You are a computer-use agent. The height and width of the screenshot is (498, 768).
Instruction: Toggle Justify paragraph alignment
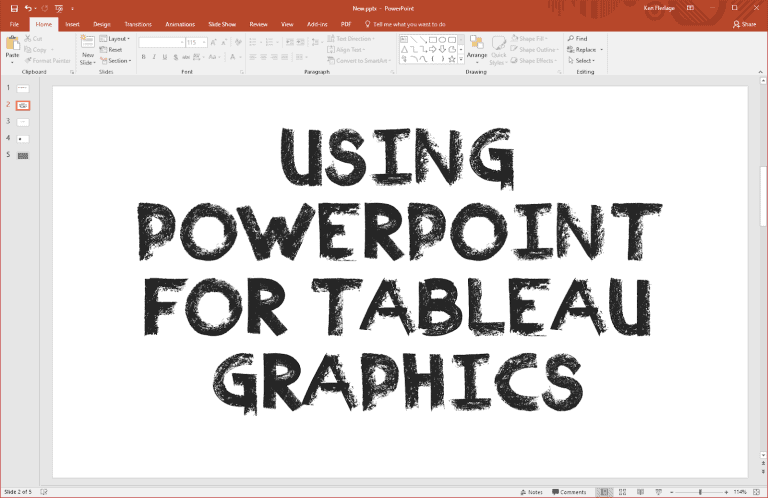pos(285,57)
